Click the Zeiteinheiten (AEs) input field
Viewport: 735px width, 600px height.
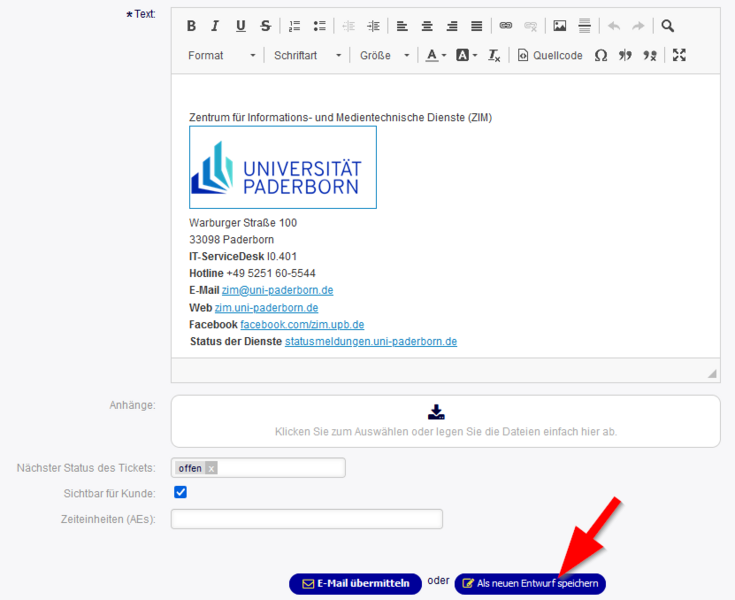tap(307, 519)
